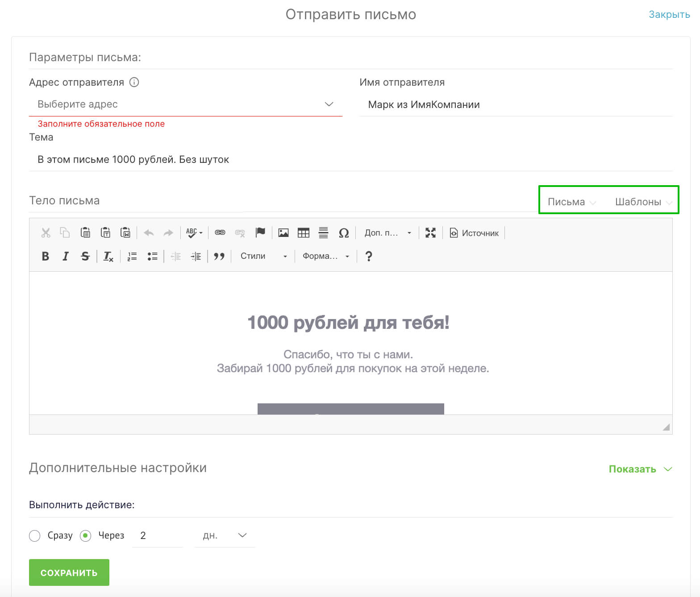The height and width of the screenshot is (597, 700).
Task: Click 'Спасибо, что ты с нами.' text
Action: point(348,354)
